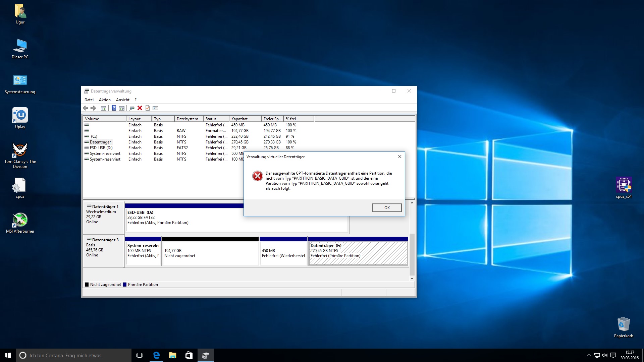The height and width of the screenshot is (362, 644).
Task: Open the Ansicht menu
Action: pyautogui.click(x=122, y=100)
